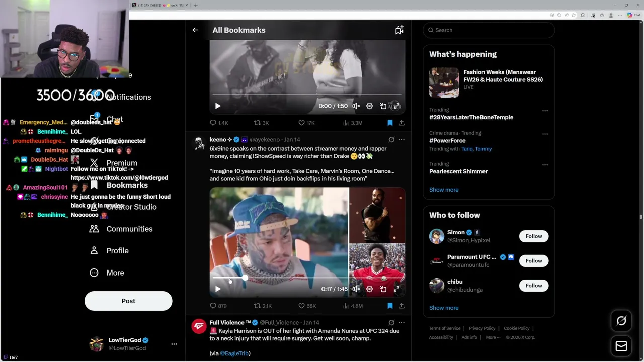This screenshot has width=644, height=362.
Task: Show more under What's happening
Action: [444, 190]
